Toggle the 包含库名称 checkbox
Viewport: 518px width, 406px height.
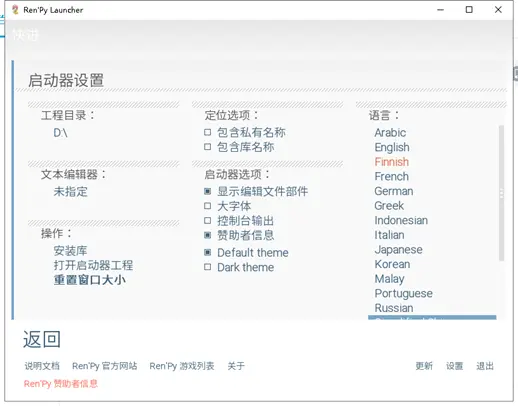tap(208, 147)
